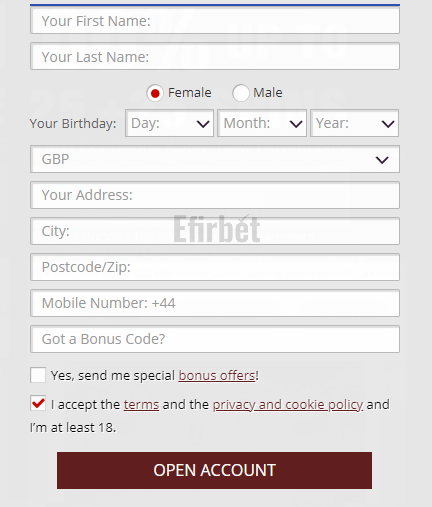432x507 pixels.
Task: Open the privacy and cookie policy link
Action: pos(288,405)
